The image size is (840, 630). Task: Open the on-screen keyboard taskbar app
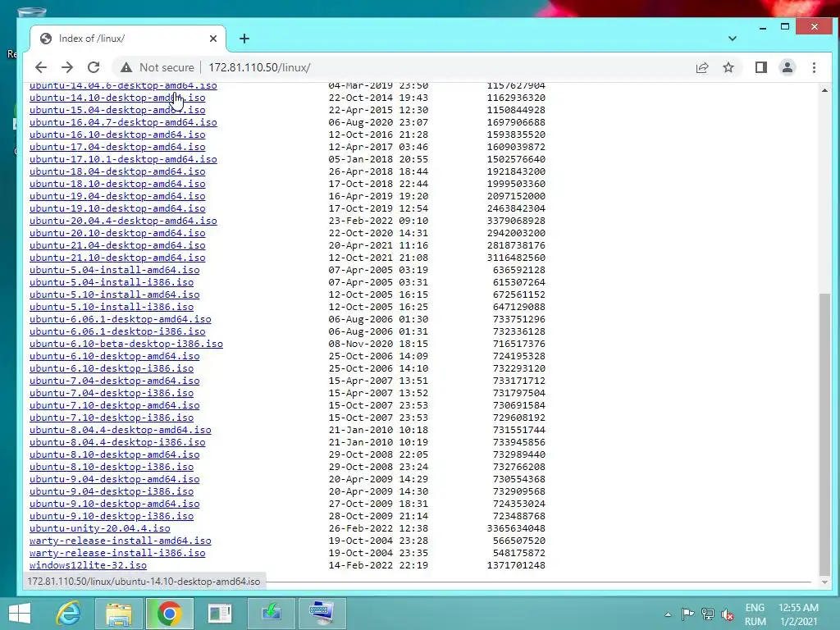322,614
